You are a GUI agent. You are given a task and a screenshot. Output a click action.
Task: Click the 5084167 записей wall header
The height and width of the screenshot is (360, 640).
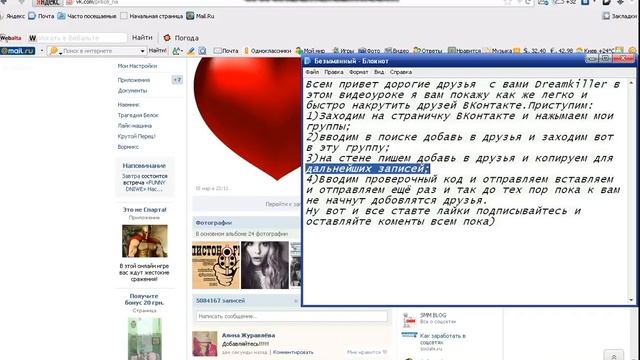click(220, 300)
